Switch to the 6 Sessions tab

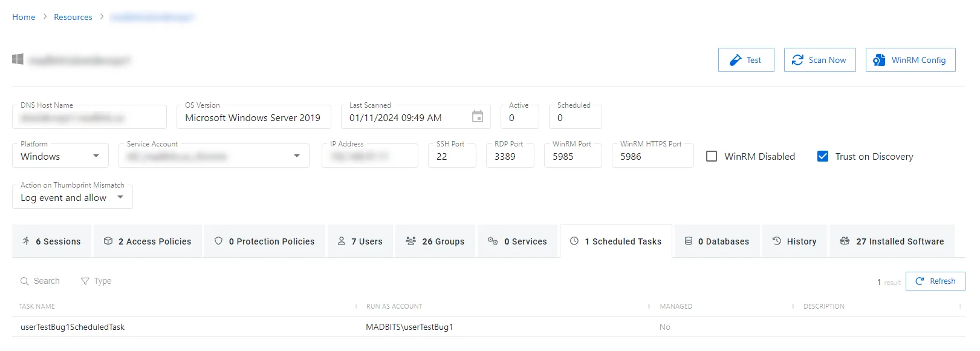52,241
